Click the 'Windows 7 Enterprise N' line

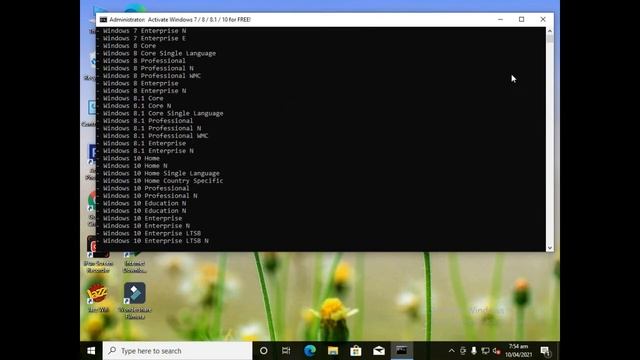[144, 31]
